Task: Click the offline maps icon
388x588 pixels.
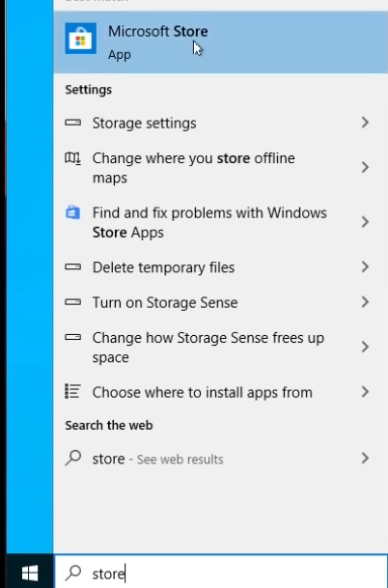Action: coord(72,158)
